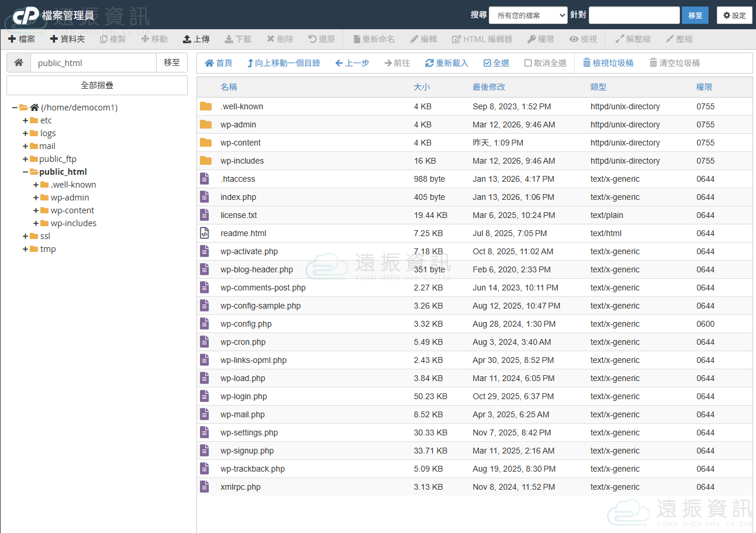This screenshot has height=533, width=756.
Task: Collapse the public_html tree node
Action: click(x=25, y=172)
